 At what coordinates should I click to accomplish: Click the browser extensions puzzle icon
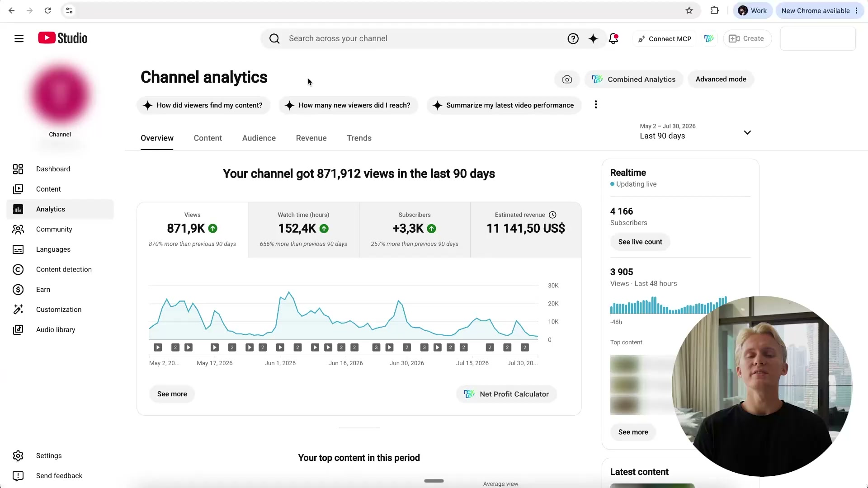click(x=714, y=10)
